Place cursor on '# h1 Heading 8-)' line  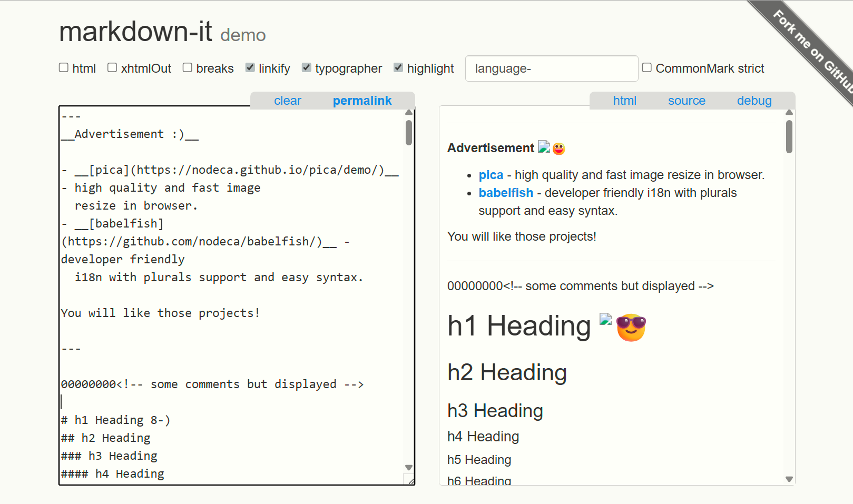[115, 420]
